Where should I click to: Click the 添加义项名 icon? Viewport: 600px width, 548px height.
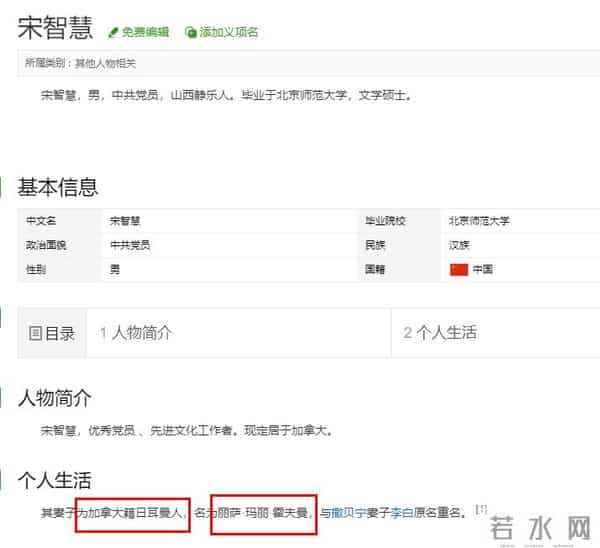point(191,32)
